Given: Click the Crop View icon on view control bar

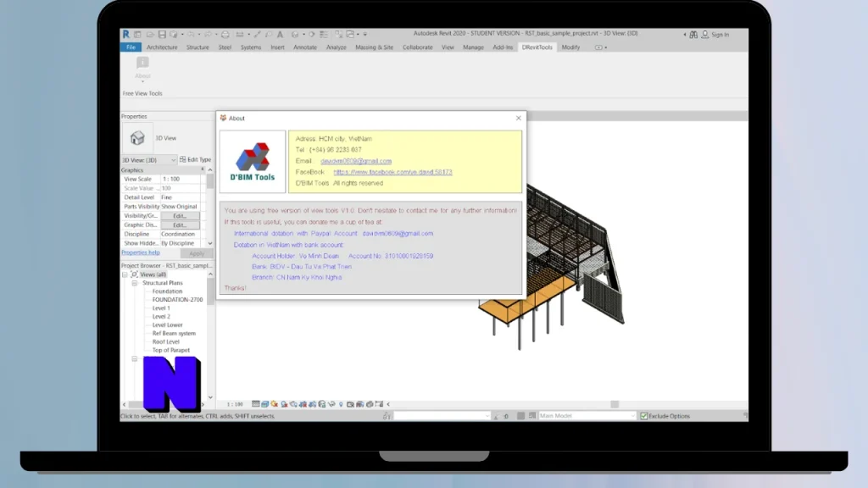Looking at the screenshot, I should (303, 404).
